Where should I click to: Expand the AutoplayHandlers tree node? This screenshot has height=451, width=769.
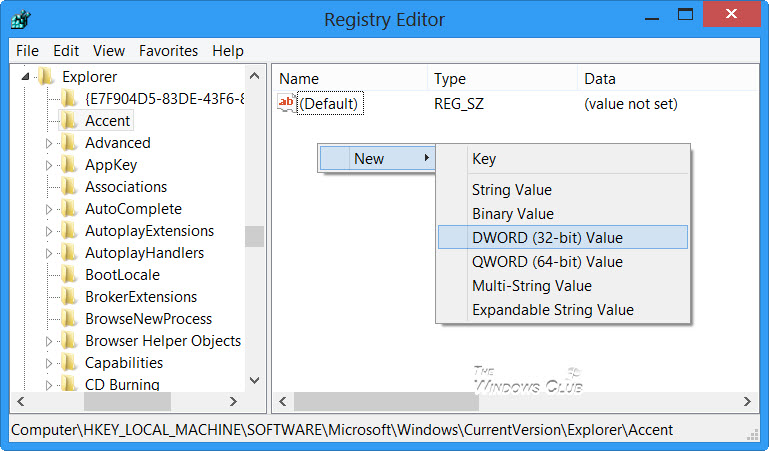pyautogui.click(x=49, y=253)
